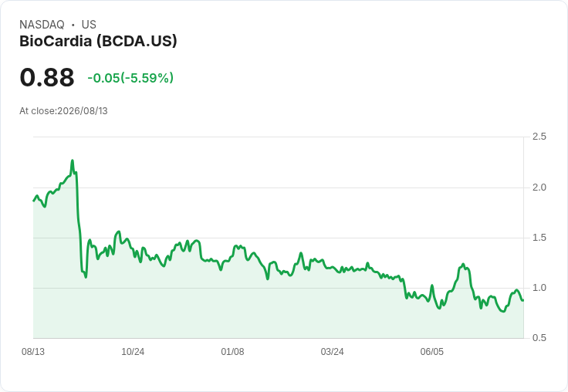Click the 10/24 date label on x-axis
The height and width of the screenshot is (392, 568).
tap(133, 351)
